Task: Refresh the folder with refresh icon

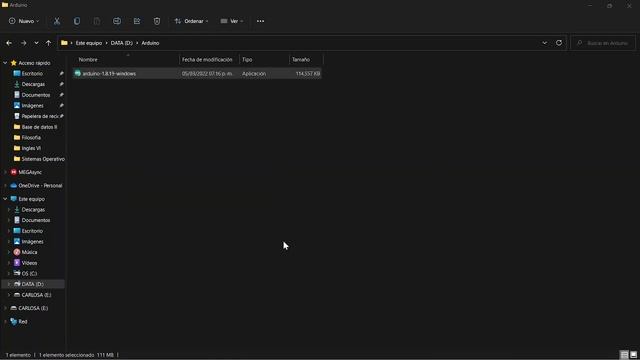Action: coord(559,43)
